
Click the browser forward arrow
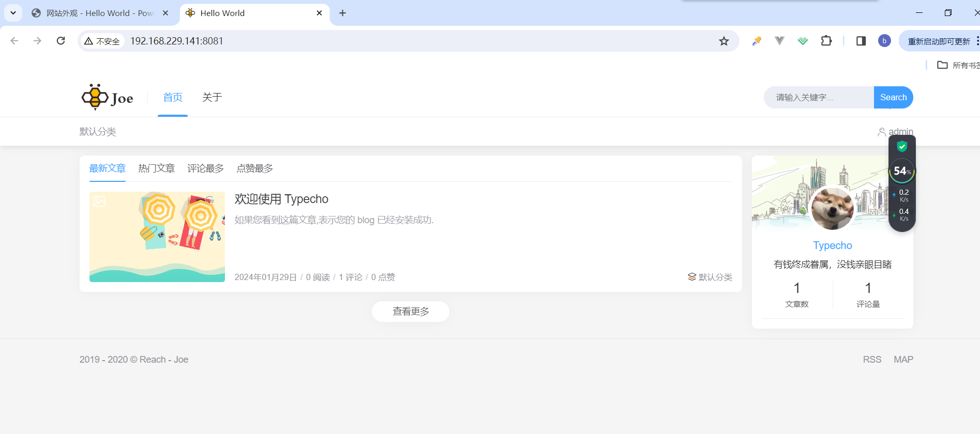coord(37,41)
